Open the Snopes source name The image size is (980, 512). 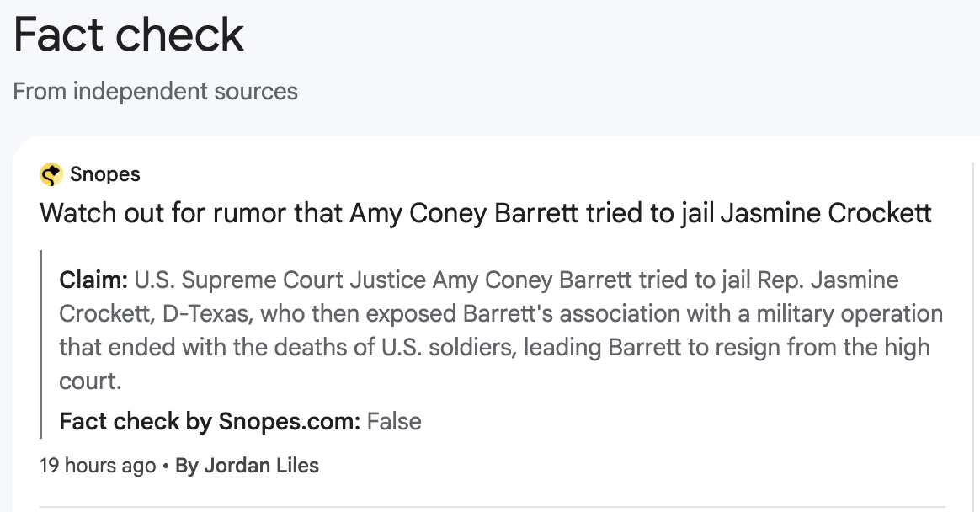click(104, 174)
